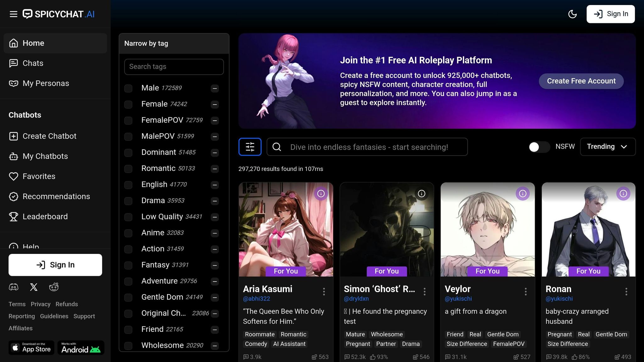Open My Personas in sidebar
The width and height of the screenshot is (644, 362).
[55, 83]
